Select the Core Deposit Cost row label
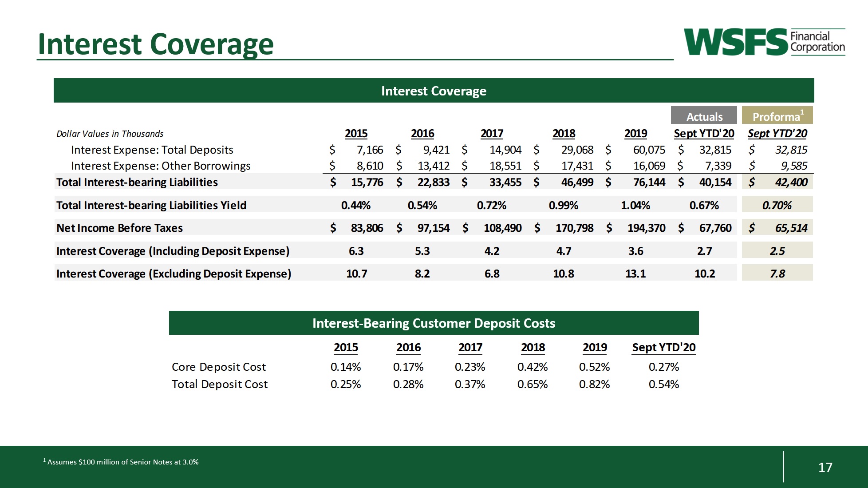The width and height of the screenshot is (868, 488). pyautogui.click(x=218, y=367)
